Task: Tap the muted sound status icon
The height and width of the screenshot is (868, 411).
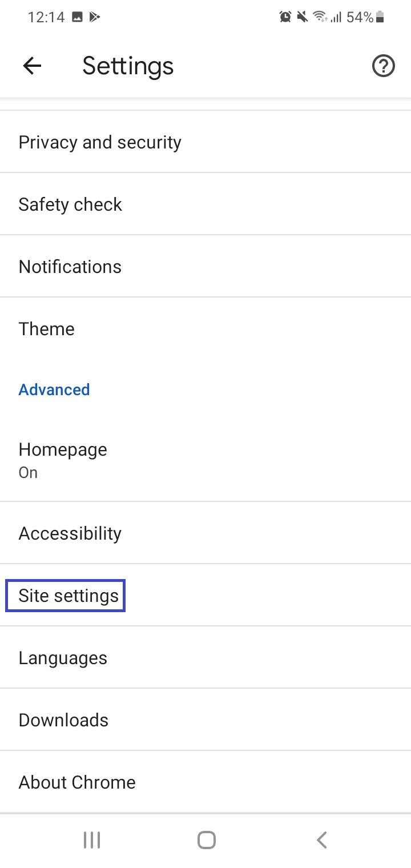Action: tap(303, 18)
